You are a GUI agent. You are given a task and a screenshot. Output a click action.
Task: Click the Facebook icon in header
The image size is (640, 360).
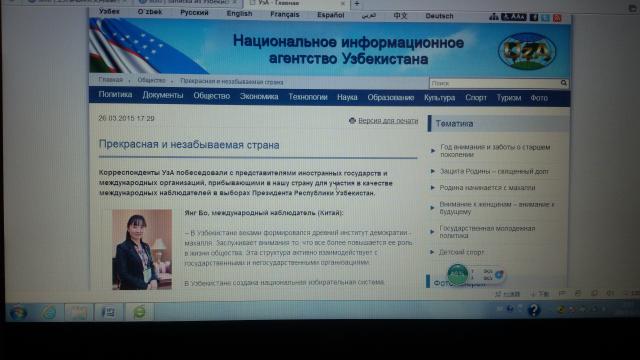pos(534,17)
